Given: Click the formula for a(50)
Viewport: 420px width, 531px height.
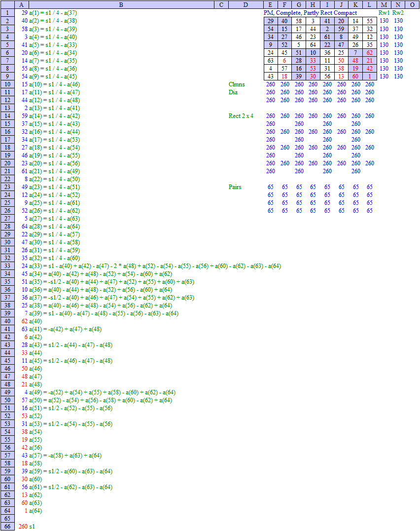Looking at the screenshot, I should coord(101,400).
